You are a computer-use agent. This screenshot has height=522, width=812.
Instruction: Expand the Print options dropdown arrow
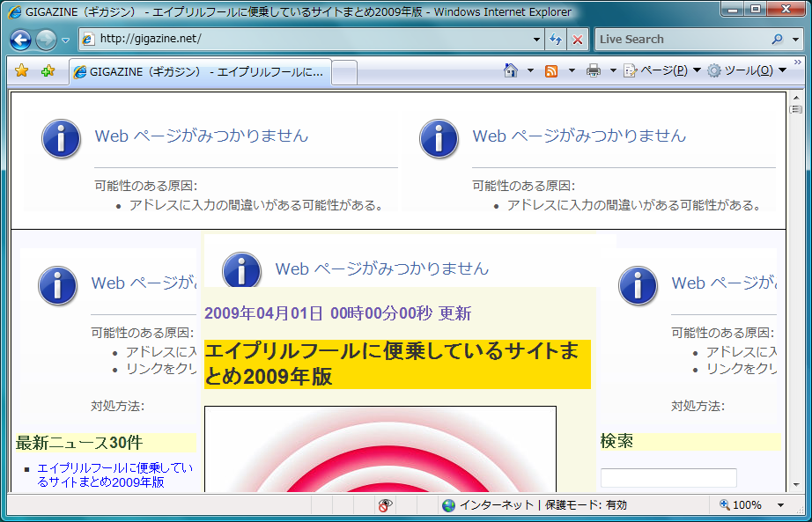coord(613,70)
